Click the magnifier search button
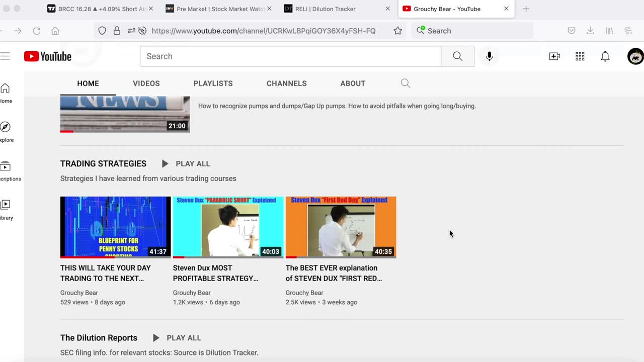Image resolution: width=644 pixels, height=362 pixels. click(x=457, y=56)
